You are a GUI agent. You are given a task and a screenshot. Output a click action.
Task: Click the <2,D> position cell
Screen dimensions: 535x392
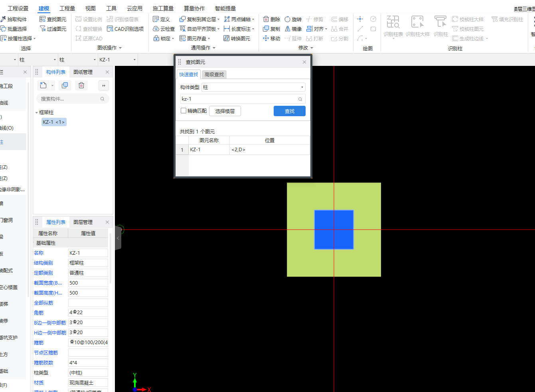pyautogui.click(x=270, y=149)
